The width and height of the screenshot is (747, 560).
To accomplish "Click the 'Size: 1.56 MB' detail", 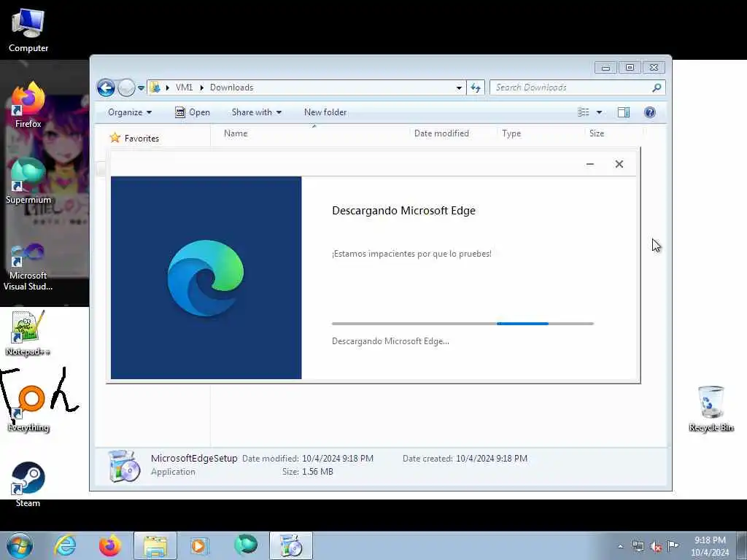I will pos(308,472).
